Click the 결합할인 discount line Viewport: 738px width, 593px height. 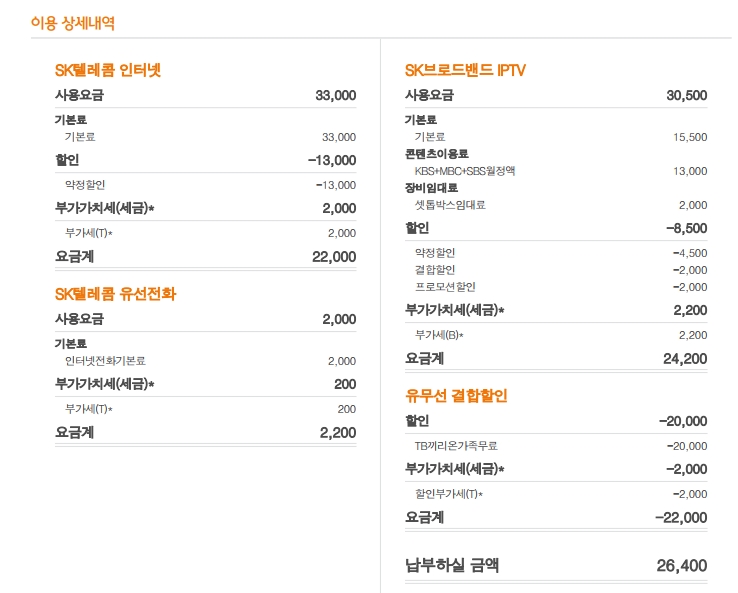coord(435,270)
